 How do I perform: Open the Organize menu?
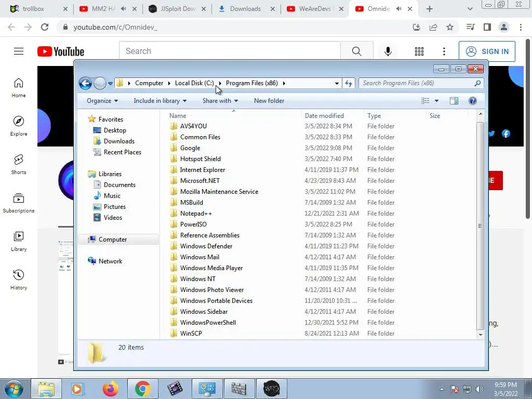[x=102, y=101]
